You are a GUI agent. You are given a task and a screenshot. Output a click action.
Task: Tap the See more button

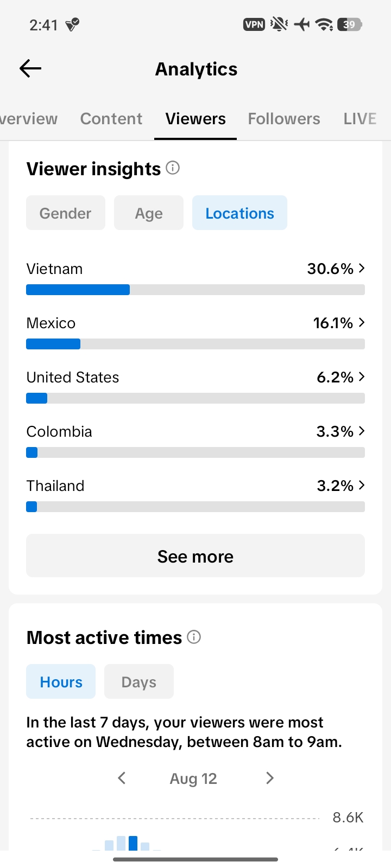coord(195,556)
